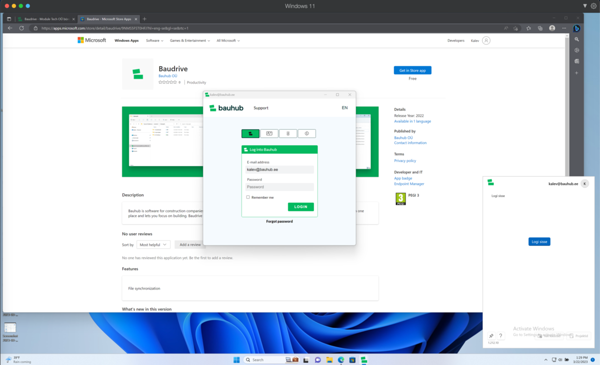600x365 pixels.
Task: Open the Endpoint Manager link
Action: pos(409,184)
